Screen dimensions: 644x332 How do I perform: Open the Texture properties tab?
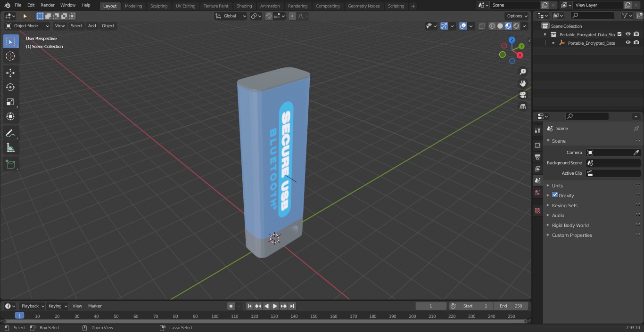click(x=537, y=211)
